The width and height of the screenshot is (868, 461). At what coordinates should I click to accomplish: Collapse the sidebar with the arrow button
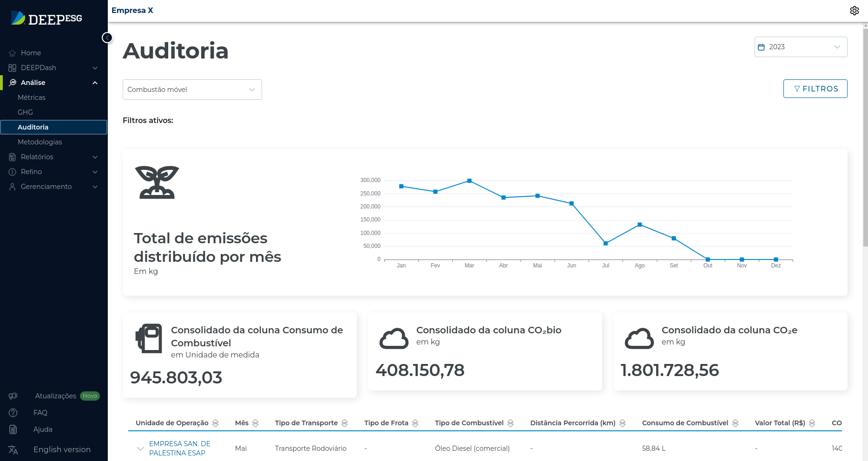click(107, 38)
